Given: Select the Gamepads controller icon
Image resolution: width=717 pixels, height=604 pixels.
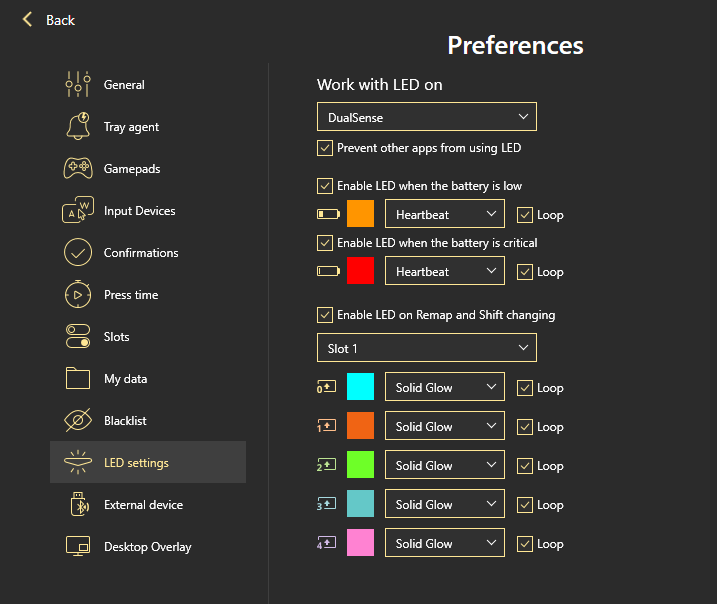Looking at the screenshot, I should [x=78, y=169].
